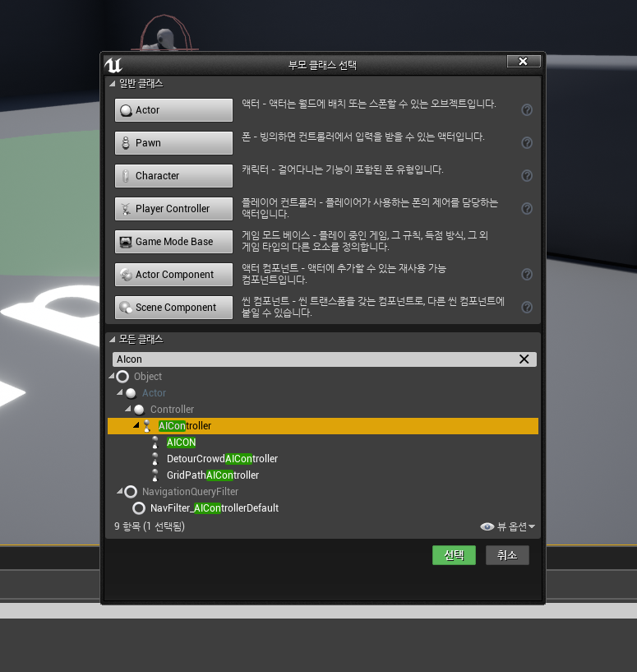This screenshot has width=637, height=672.
Task: Collapse the Controller tree node
Action: tap(128, 409)
